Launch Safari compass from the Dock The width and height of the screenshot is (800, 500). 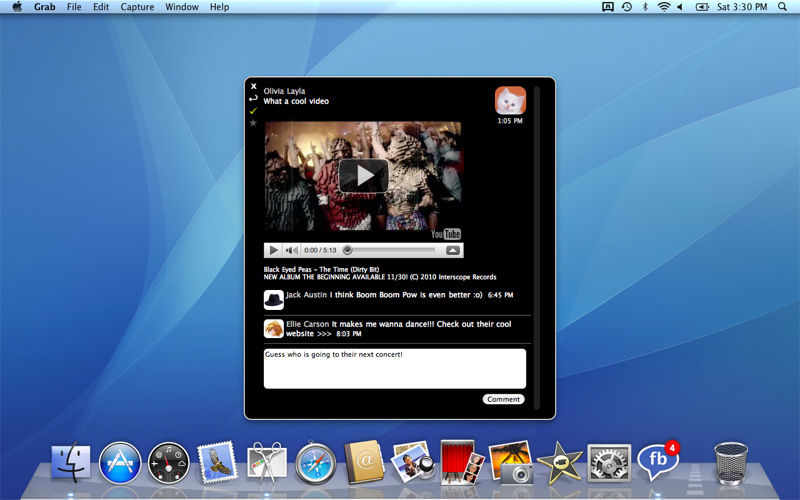click(x=315, y=463)
